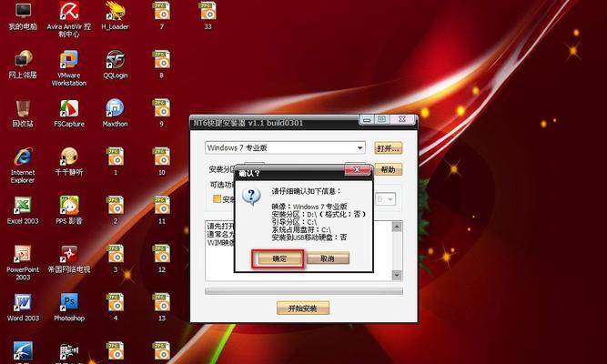This screenshot has width=607, height=364.
Task: Click the 取消 button in confirm dialog
Action: pyautogui.click(x=327, y=258)
